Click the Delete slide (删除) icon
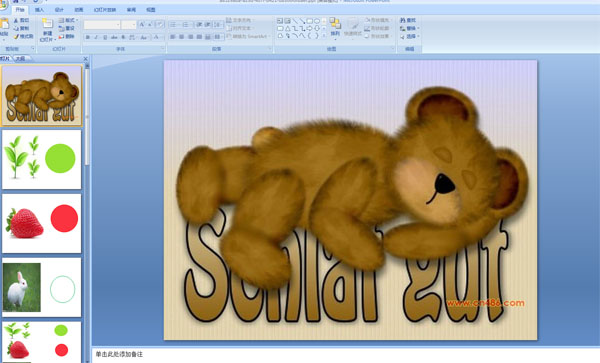This screenshot has width=600, height=363. (x=67, y=36)
